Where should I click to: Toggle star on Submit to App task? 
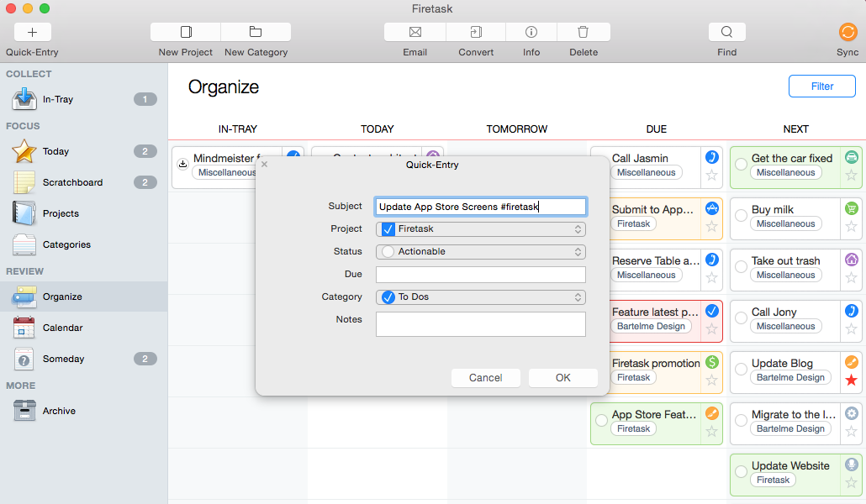coord(712,226)
